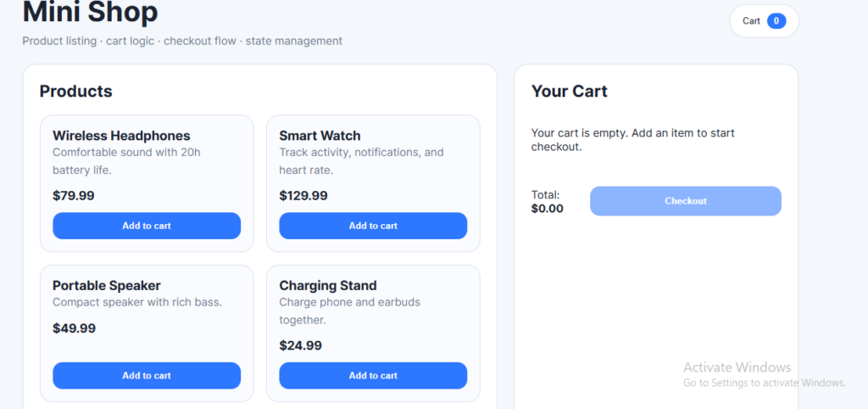Image resolution: width=868 pixels, height=409 pixels.
Task: Click the Charging Stand product heading
Action: click(x=328, y=285)
